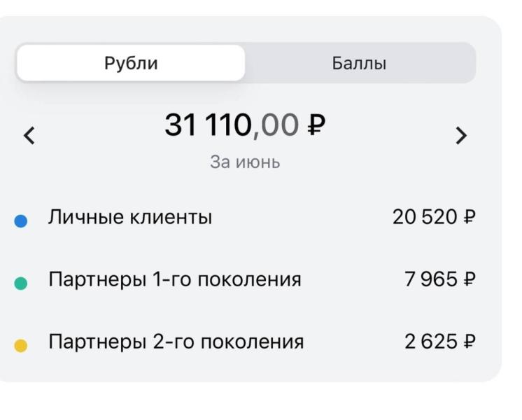522x420 pixels.
Task: Click the green dot for 1st generation partners
Action: 20,283
